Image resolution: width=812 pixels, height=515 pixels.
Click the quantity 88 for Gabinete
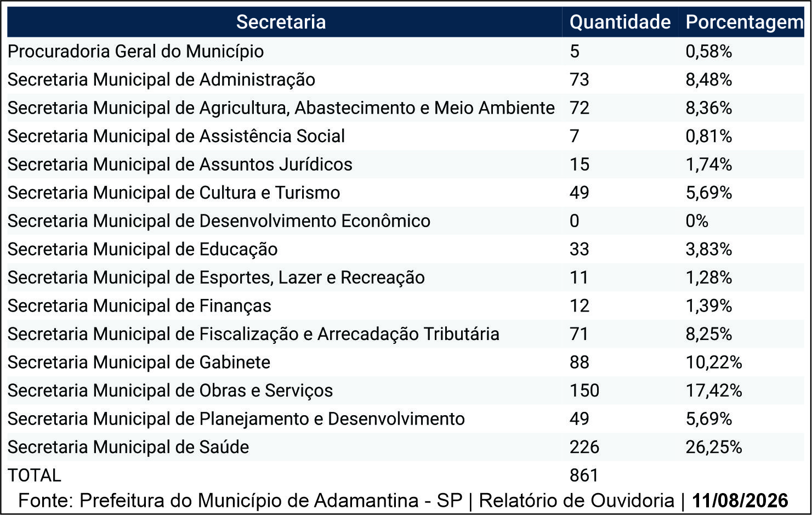point(580,363)
